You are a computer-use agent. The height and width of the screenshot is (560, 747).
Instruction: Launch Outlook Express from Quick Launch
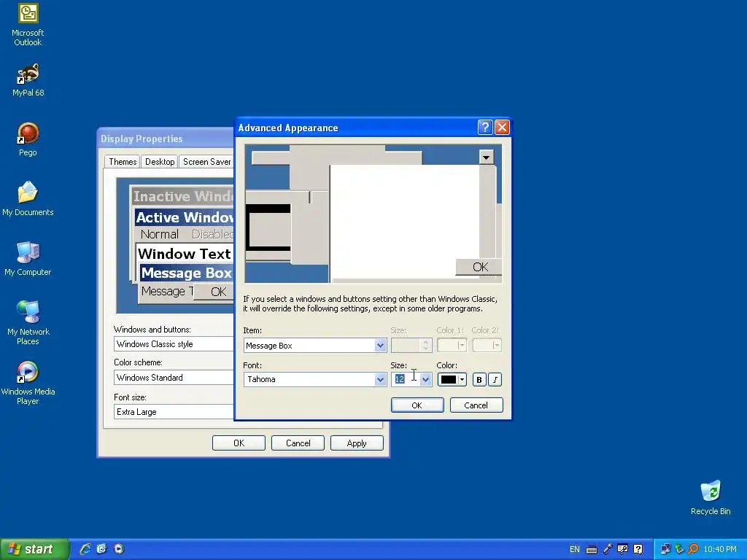coord(102,549)
